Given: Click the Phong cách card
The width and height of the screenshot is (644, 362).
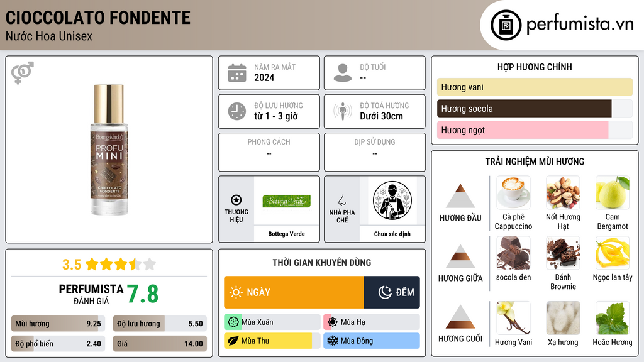Looking at the screenshot, I should coord(269,152).
